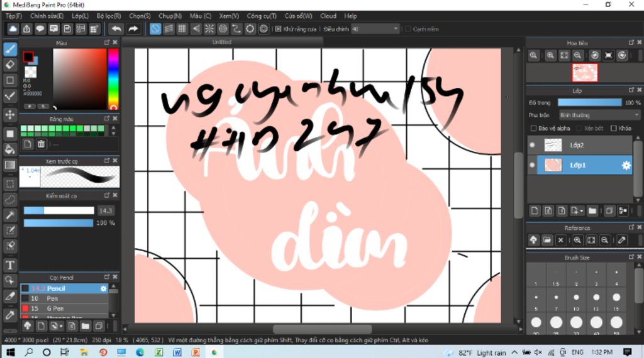Open Pha trộn blend mode dropdown
This screenshot has height=358, width=644.
[x=599, y=115]
